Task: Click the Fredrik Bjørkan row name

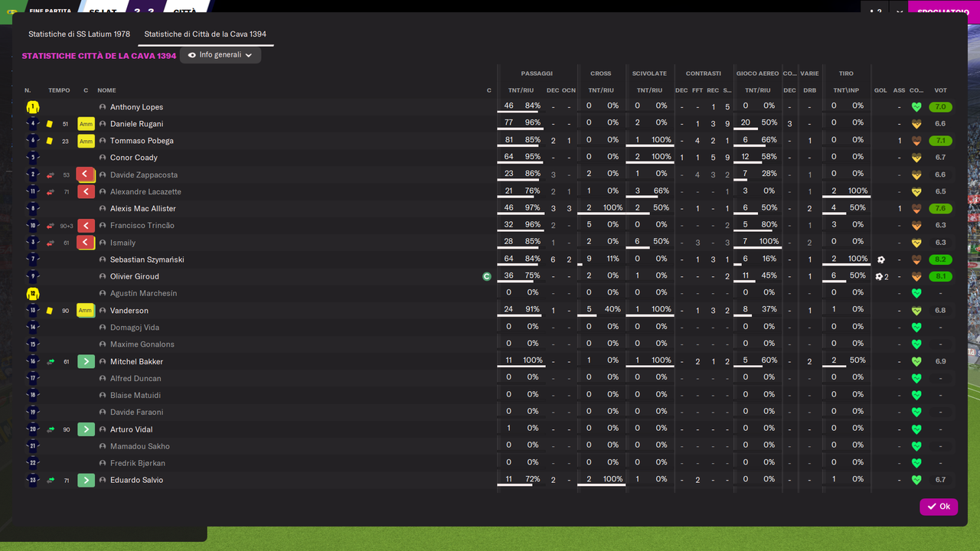Action: (x=138, y=463)
